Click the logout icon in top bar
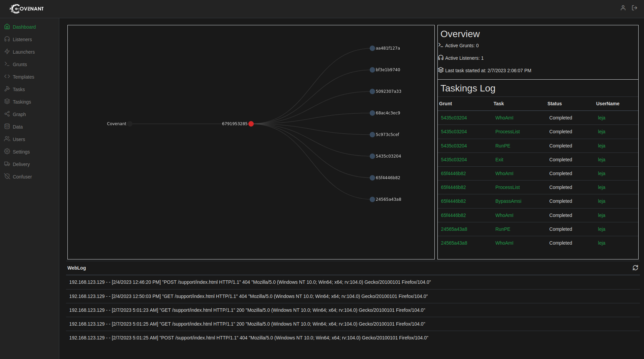Image resolution: width=644 pixels, height=359 pixels. 635,8
